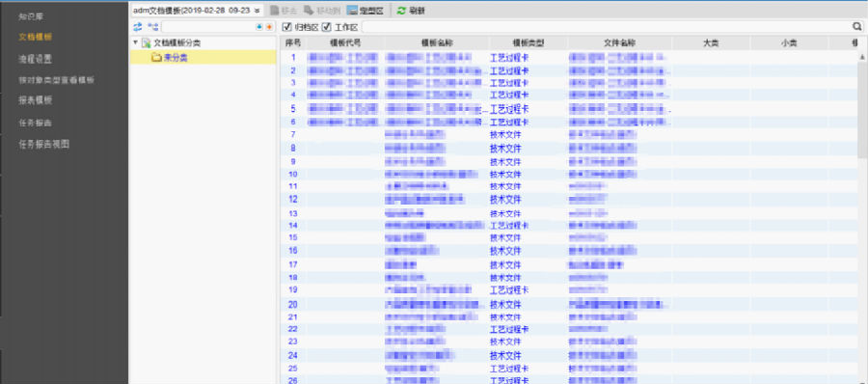The height and width of the screenshot is (384, 868).
Task: Toggle the 归档区 checkbox
Action: (286, 27)
